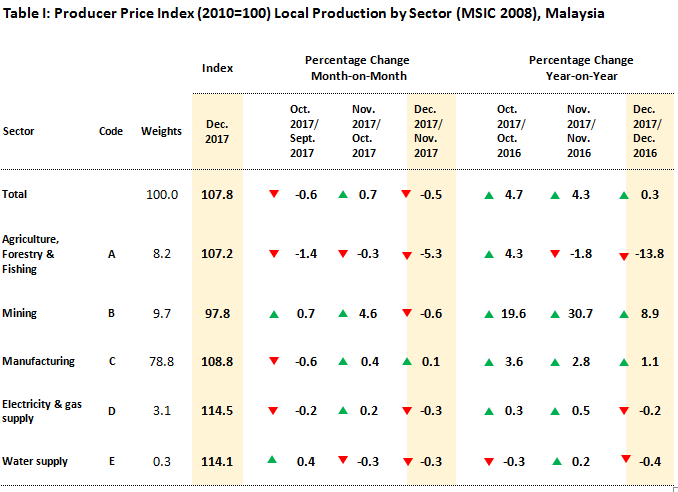Select green arrow beside Mining's 19.6
The height and width of the screenshot is (492, 678).
click(488, 314)
